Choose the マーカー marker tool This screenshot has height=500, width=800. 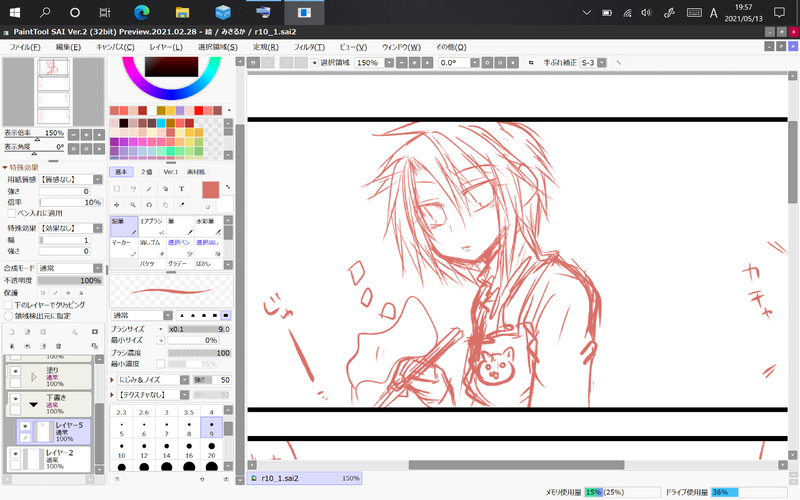click(124, 247)
